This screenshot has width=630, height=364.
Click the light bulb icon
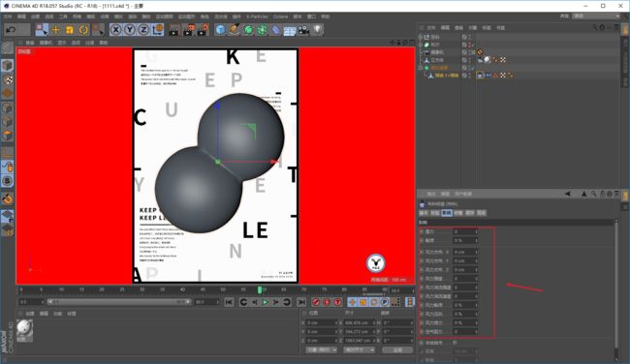[x=317, y=30]
